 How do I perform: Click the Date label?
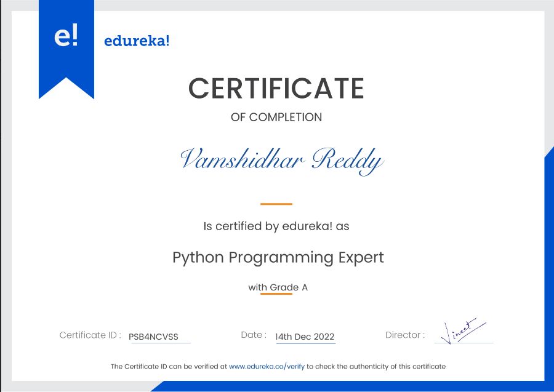click(254, 335)
